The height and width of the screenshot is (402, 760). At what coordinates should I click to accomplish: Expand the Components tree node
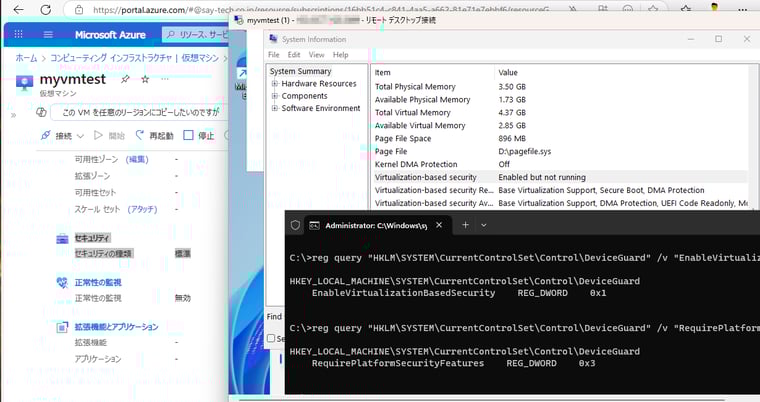click(275, 96)
